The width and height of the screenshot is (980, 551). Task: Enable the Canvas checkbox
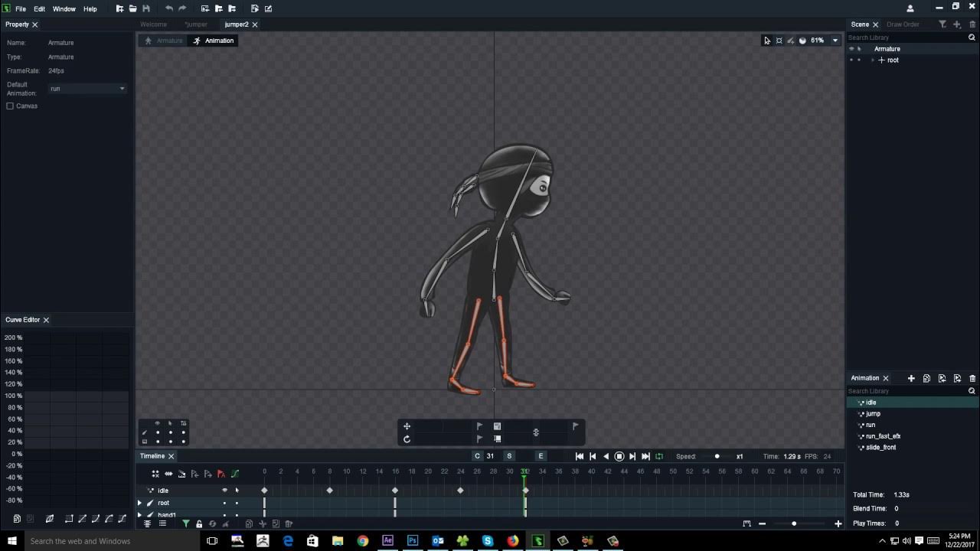pos(10,106)
